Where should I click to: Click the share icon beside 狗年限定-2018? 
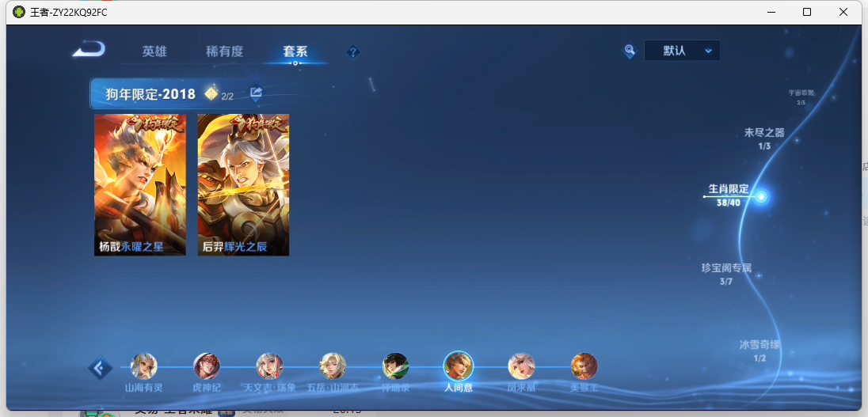coord(256,93)
